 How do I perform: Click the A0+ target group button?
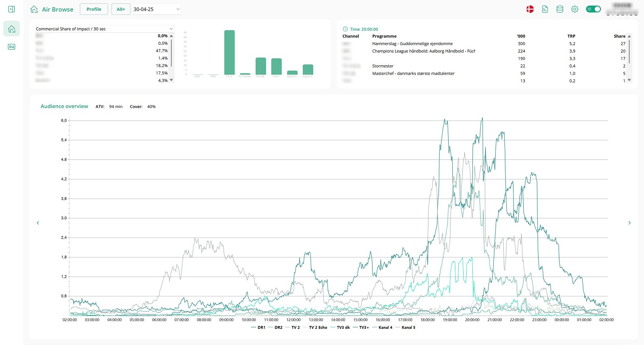point(121,9)
